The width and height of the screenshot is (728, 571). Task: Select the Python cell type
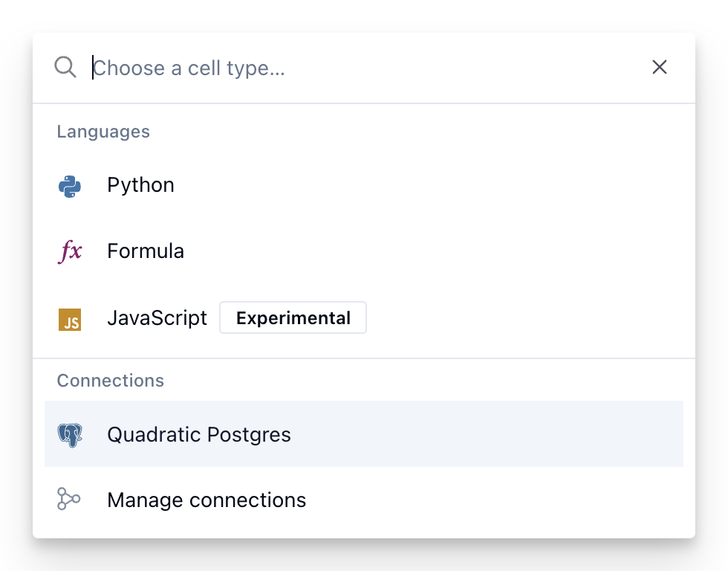click(140, 185)
